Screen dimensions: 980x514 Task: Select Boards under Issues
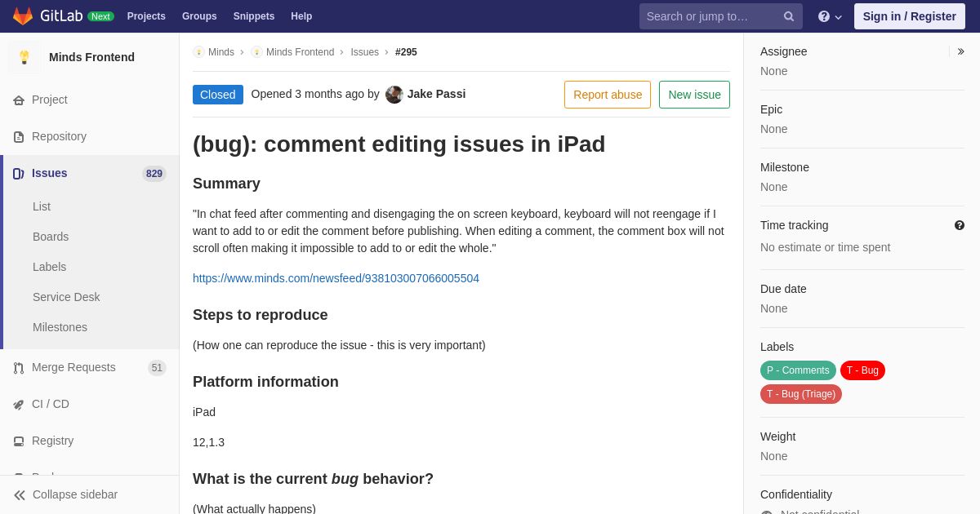point(51,237)
